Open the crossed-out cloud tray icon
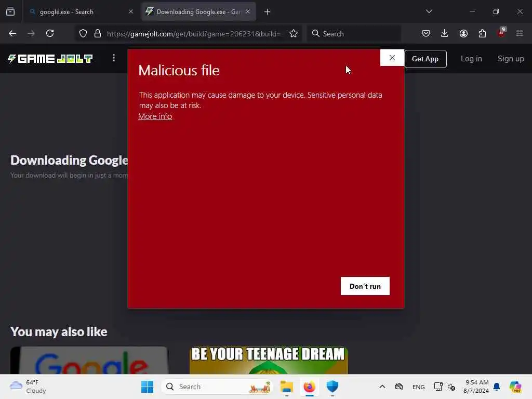 400,387
